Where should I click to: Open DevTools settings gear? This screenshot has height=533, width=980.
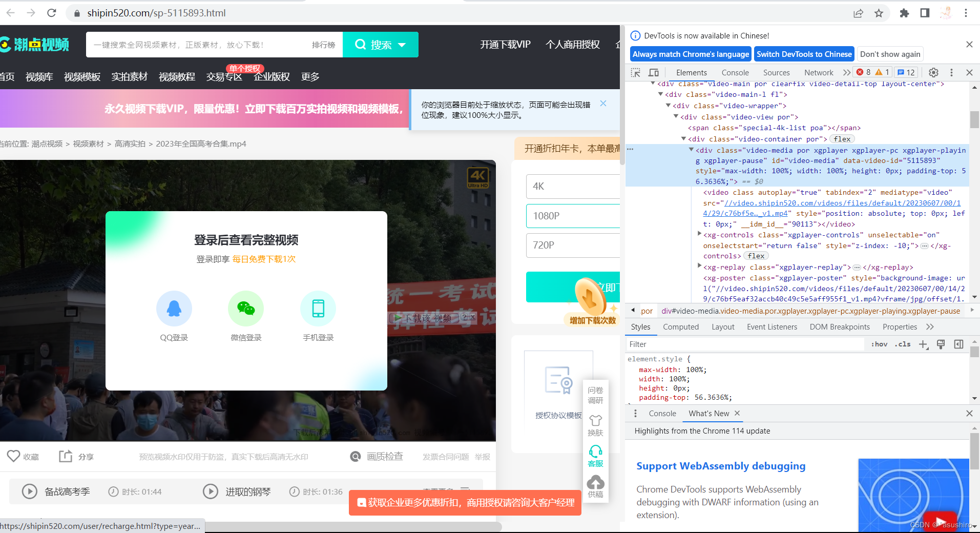pos(933,73)
